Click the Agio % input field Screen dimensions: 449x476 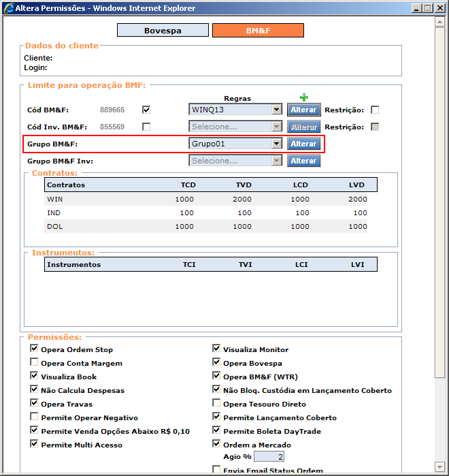coord(269,456)
